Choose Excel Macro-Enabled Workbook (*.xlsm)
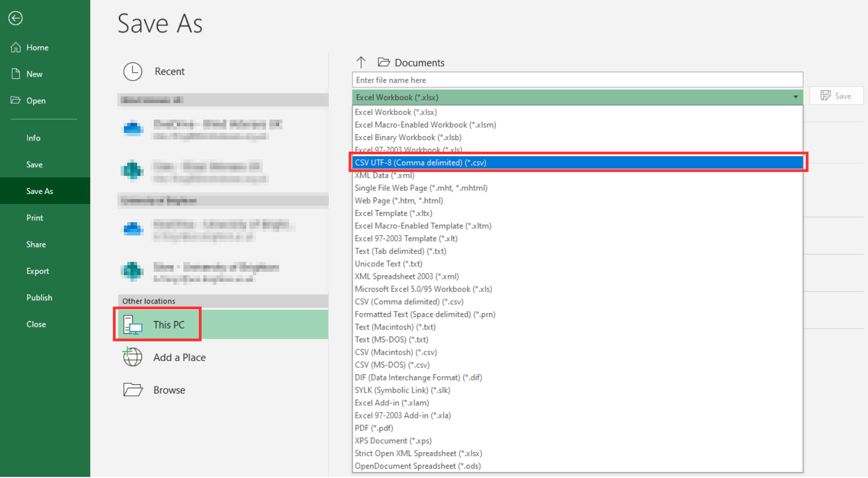This screenshot has width=868, height=478. coord(577,125)
